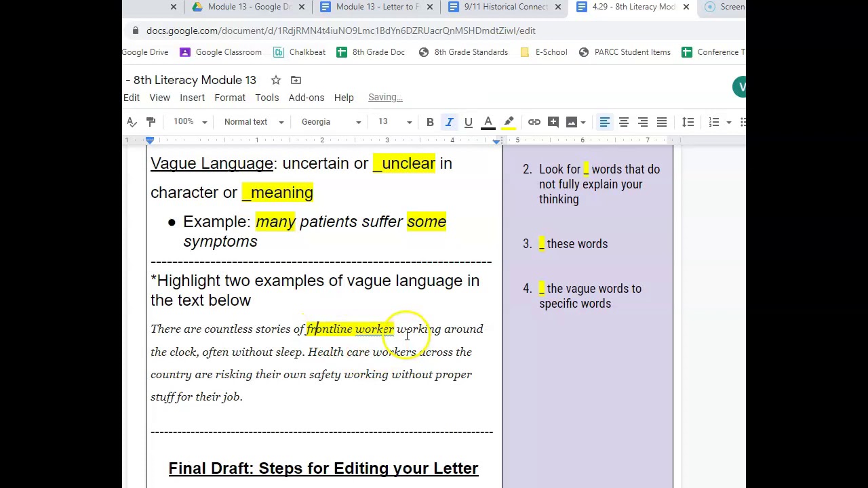Click the site lock icon

pyautogui.click(x=136, y=30)
